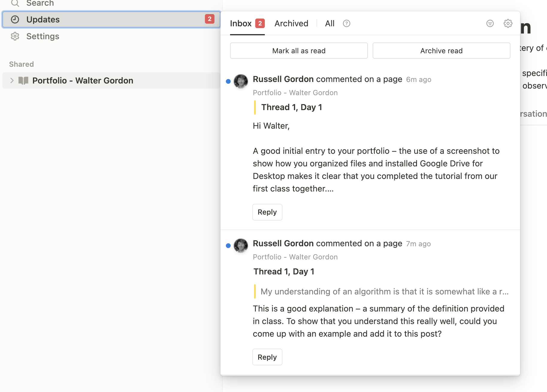The height and width of the screenshot is (392, 547).
Task: Expand the Portfolio - Walter Gordon page tree
Action: tap(12, 80)
